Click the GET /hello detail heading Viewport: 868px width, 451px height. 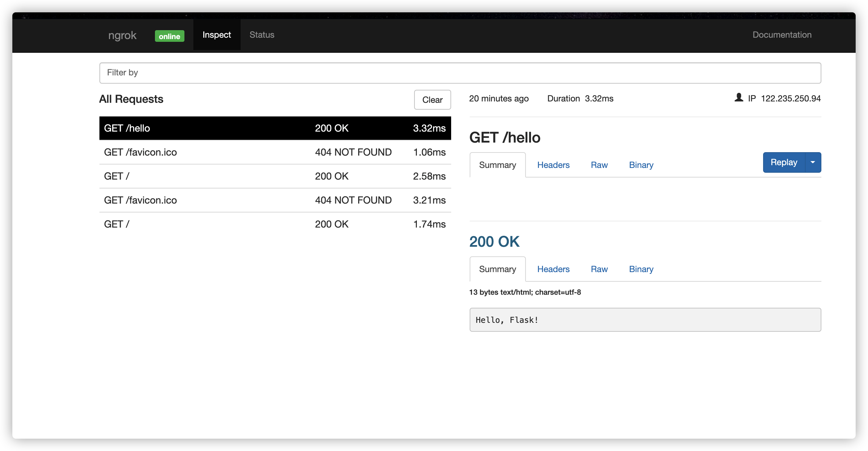(x=505, y=137)
